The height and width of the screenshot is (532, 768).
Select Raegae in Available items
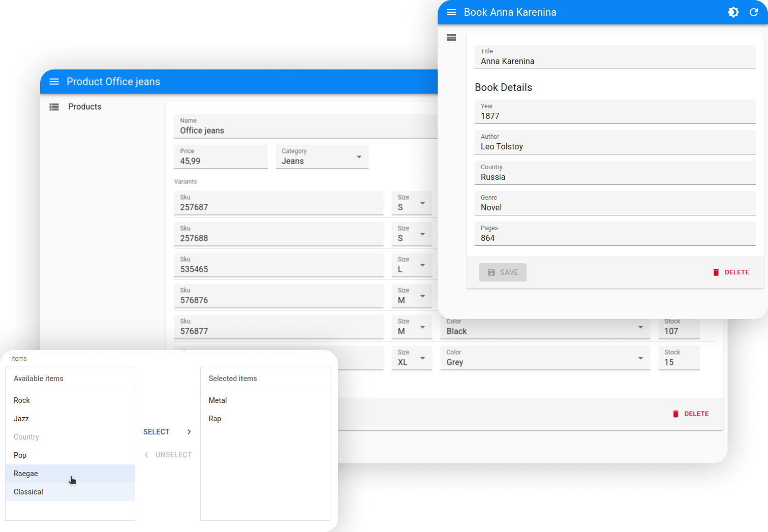(x=70, y=474)
